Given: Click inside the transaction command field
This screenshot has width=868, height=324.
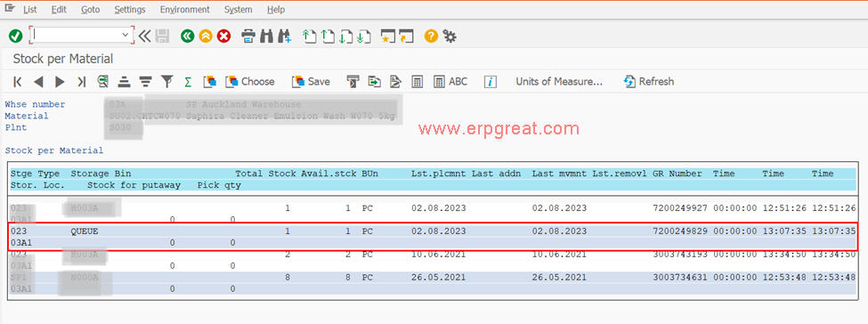Looking at the screenshot, I should coord(77,36).
